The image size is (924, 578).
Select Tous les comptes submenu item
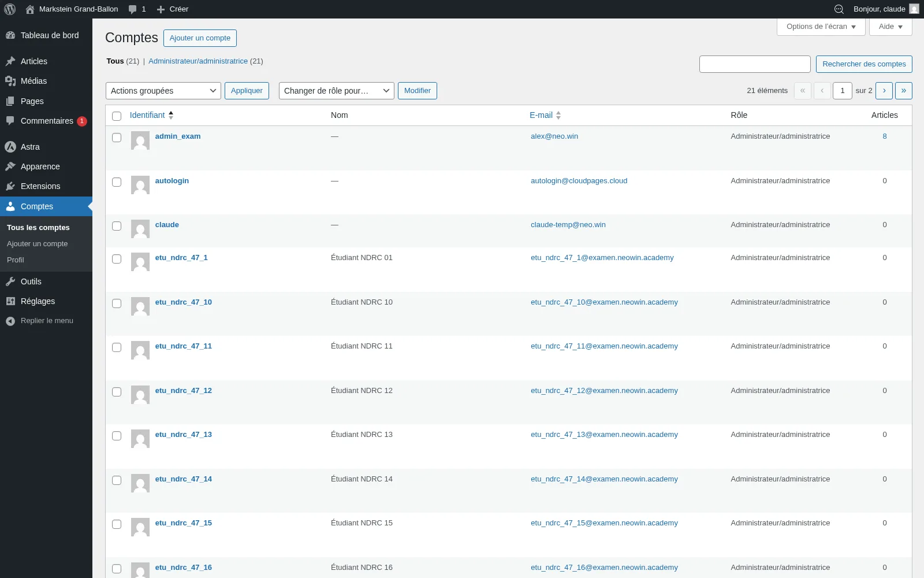[38, 228]
